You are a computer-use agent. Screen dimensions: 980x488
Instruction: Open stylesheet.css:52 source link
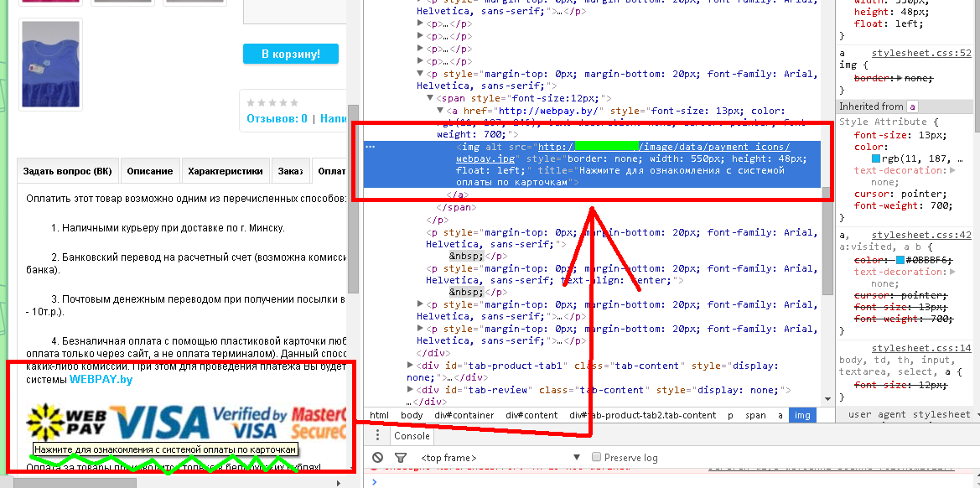[921, 53]
